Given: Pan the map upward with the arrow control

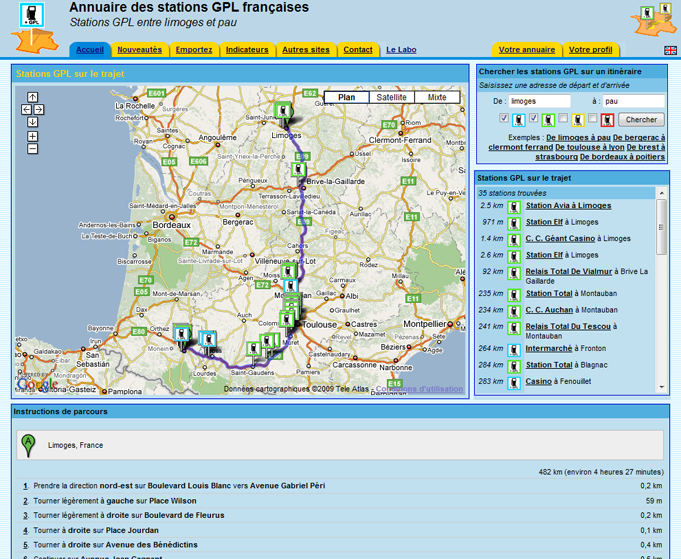Looking at the screenshot, I should (33, 97).
